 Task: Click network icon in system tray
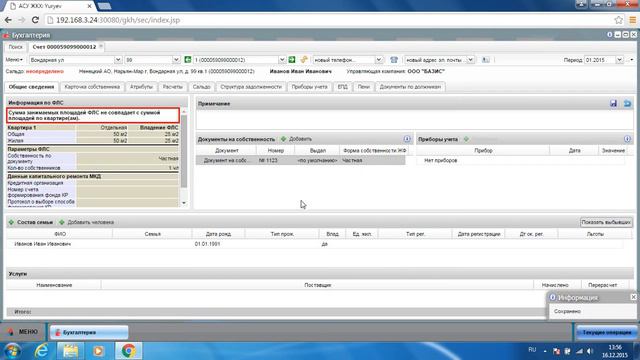[x=579, y=351]
